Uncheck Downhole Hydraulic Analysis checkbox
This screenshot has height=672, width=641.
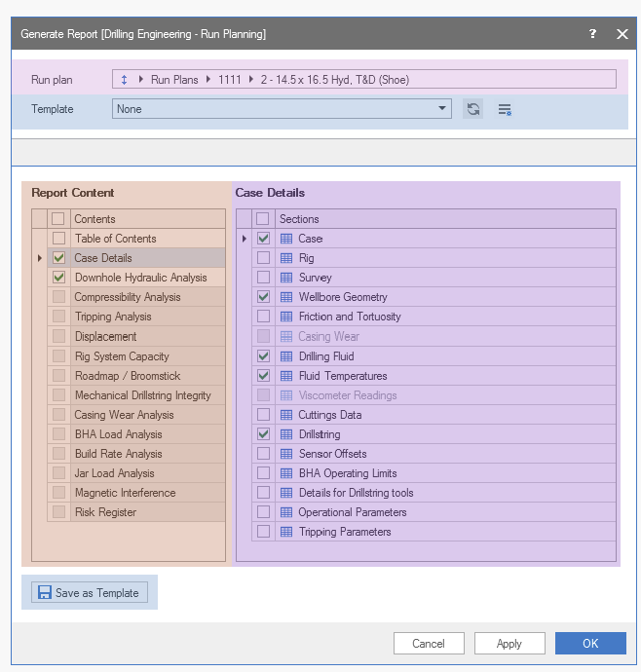(x=58, y=278)
